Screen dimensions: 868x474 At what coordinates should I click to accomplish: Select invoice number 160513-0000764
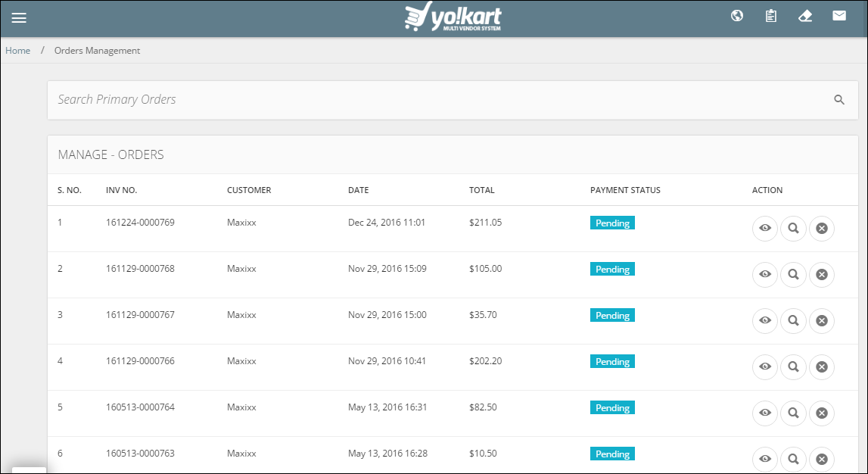tap(140, 407)
